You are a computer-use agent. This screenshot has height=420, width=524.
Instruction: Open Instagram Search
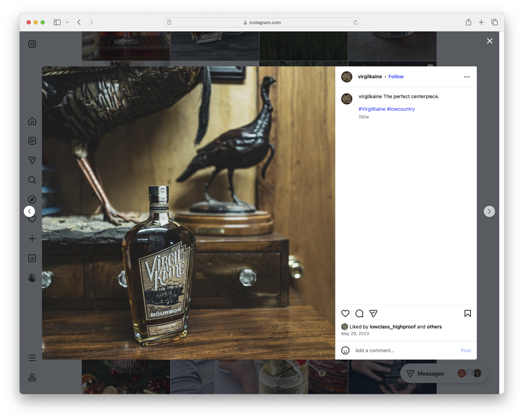32,180
